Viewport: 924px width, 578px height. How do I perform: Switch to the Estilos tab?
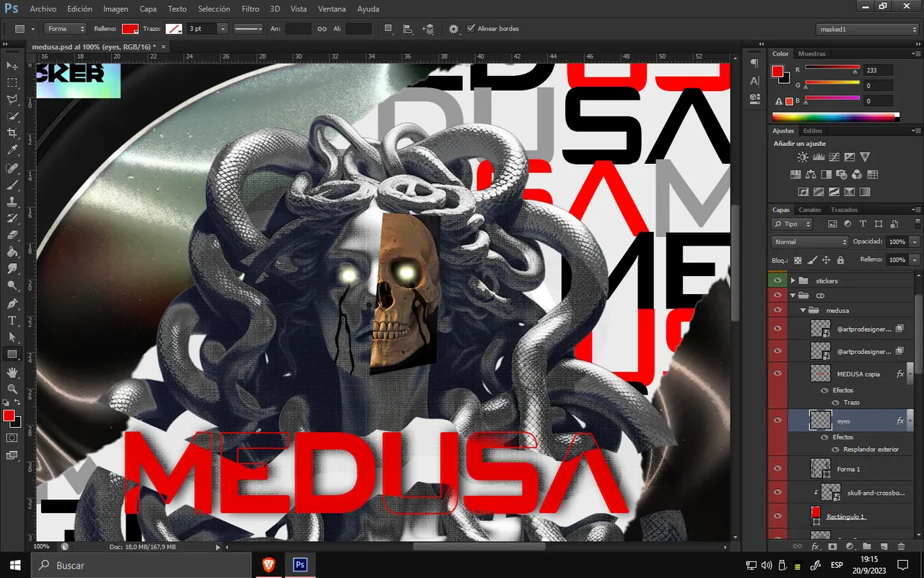pyautogui.click(x=813, y=131)
